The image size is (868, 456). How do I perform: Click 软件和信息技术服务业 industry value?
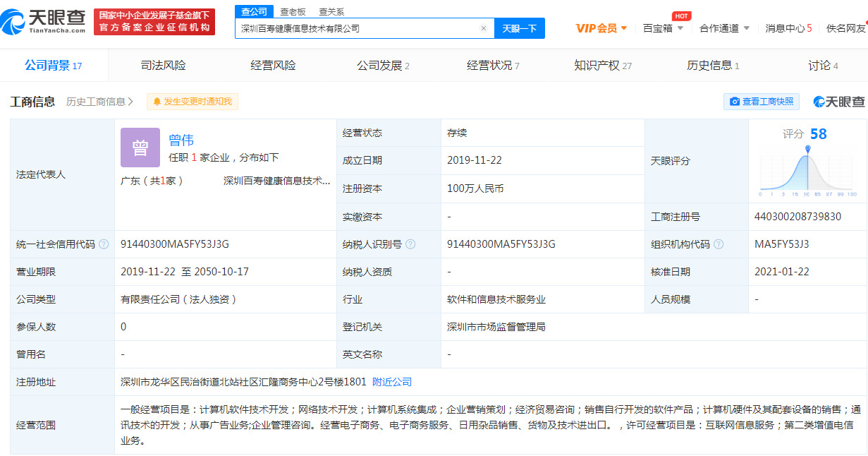coord(496,299)
